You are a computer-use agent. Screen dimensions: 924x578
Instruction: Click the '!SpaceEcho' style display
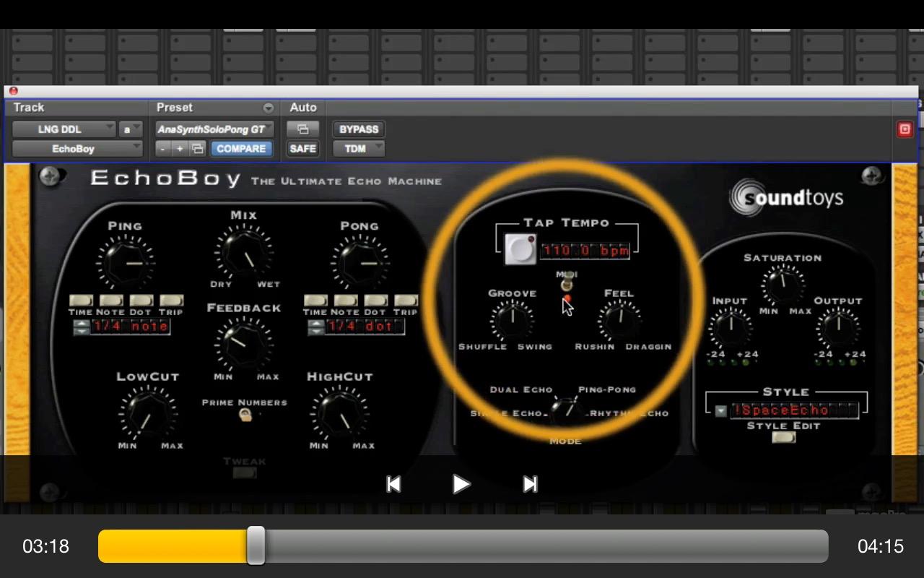[x=794, y=410]
